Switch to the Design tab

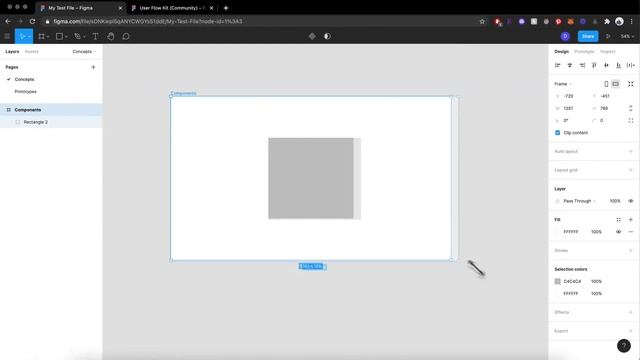click(x=561, y=51)
